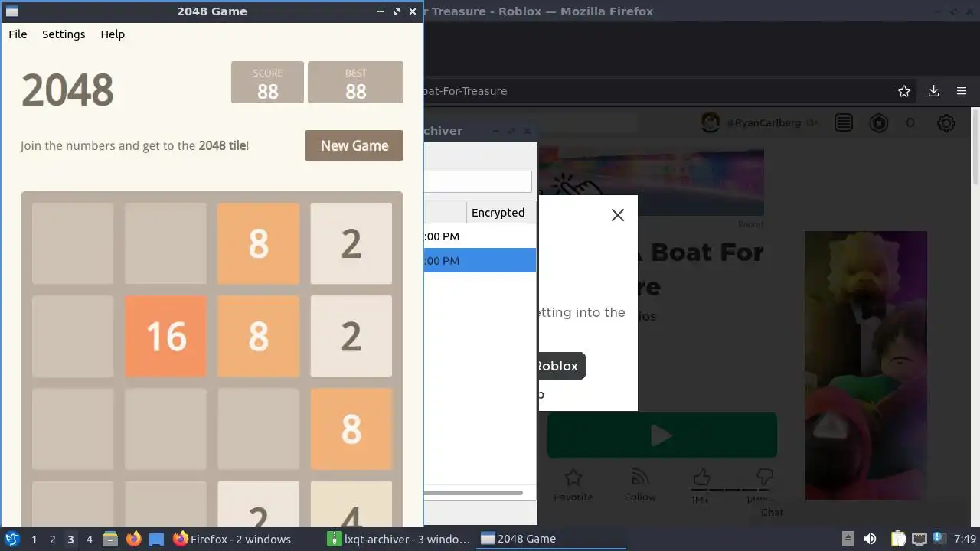
Task: Open the Firefox downloads panel
Action: click(933, 91)
